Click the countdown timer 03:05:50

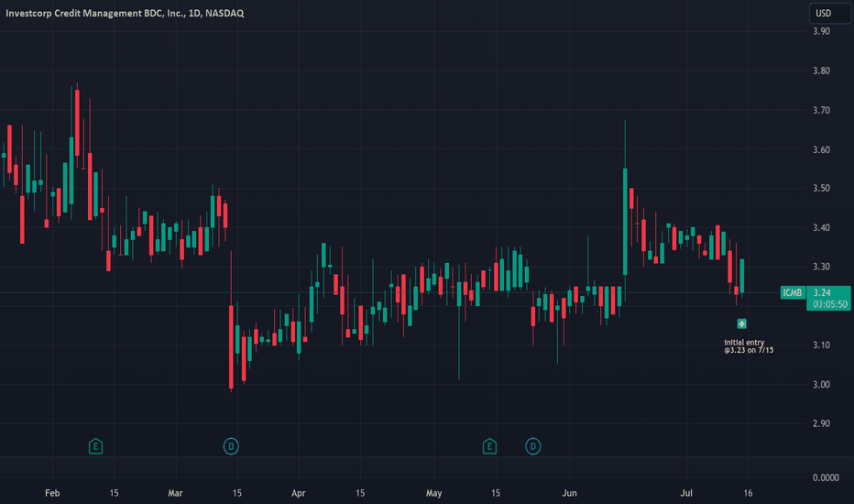click(x=830, y=304)
